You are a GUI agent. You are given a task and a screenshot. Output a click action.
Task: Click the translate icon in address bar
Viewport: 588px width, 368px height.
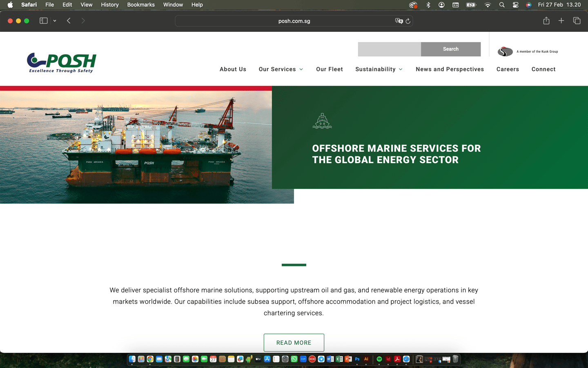pos(399,21)
